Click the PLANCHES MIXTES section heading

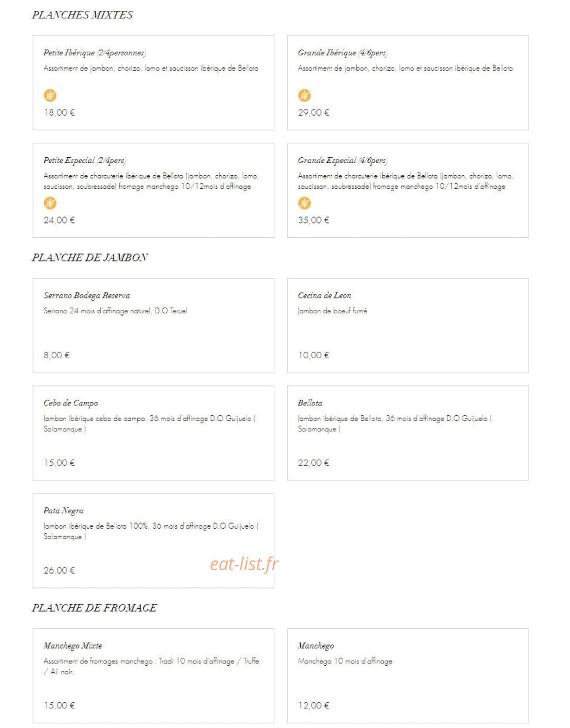(82, 15)
